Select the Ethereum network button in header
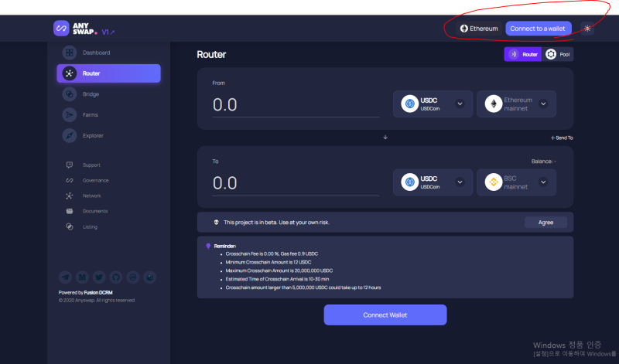The width and height of the screenshot is (619, 364). tap(479, 29)
